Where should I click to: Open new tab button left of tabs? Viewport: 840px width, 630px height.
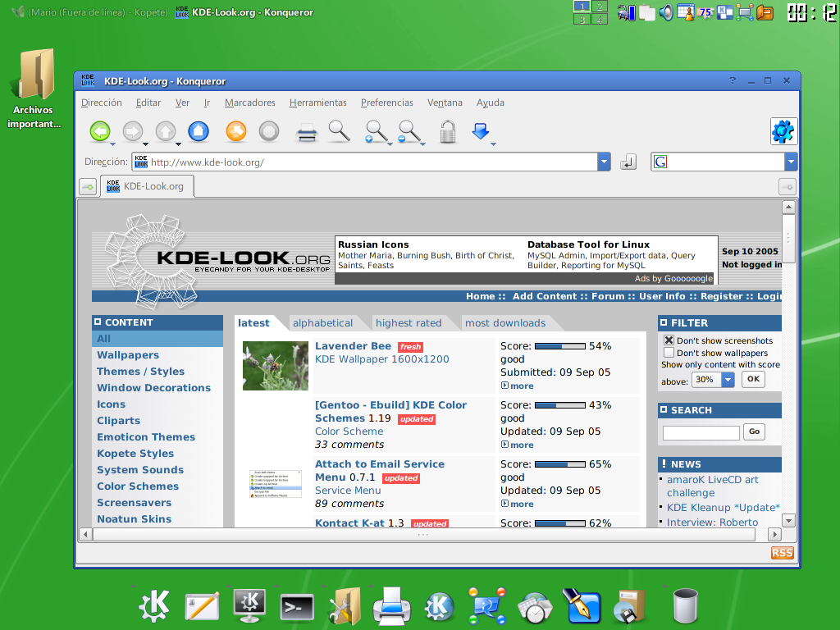pyautogui.click(x=88, y=187)
